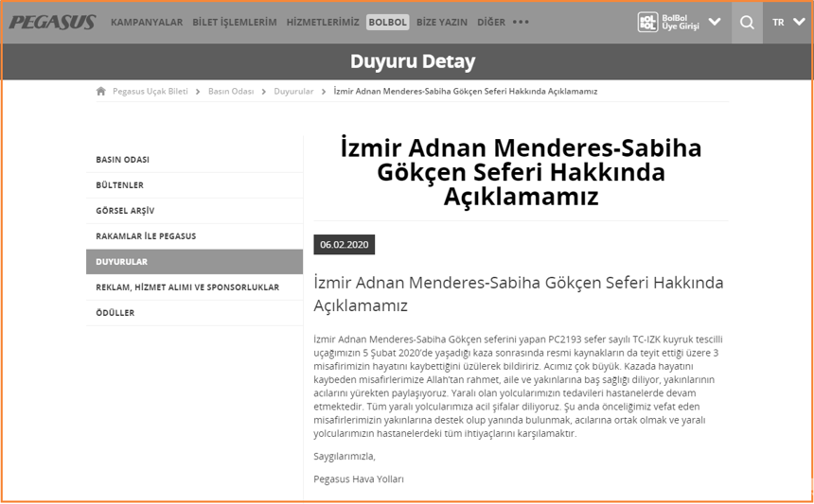Open the DİĞER menu
The height and width of the screenshot is (504, 814).
[x=491, y=23]
